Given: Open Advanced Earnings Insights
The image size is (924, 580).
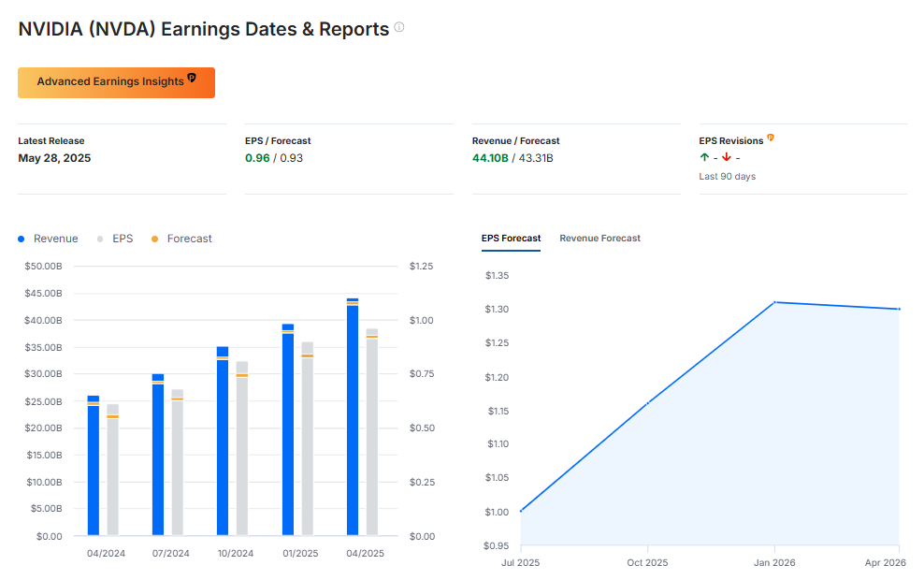Looking at the screenshot, I should pos(116,82).
